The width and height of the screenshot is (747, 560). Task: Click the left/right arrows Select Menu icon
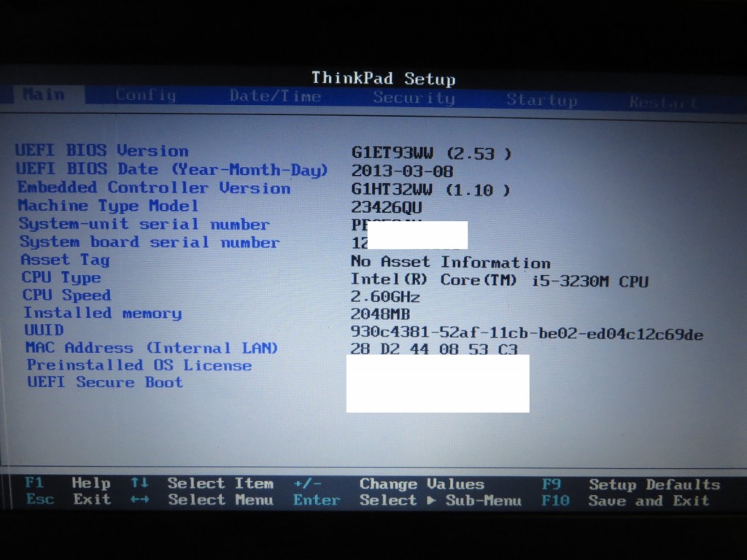click(139, 499)
